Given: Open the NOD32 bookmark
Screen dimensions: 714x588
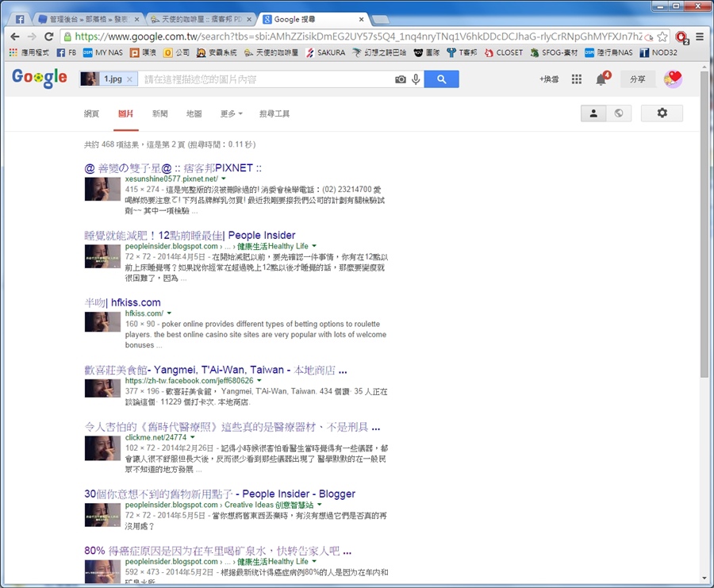Looking at the screenshot, I should click(658, 52).
